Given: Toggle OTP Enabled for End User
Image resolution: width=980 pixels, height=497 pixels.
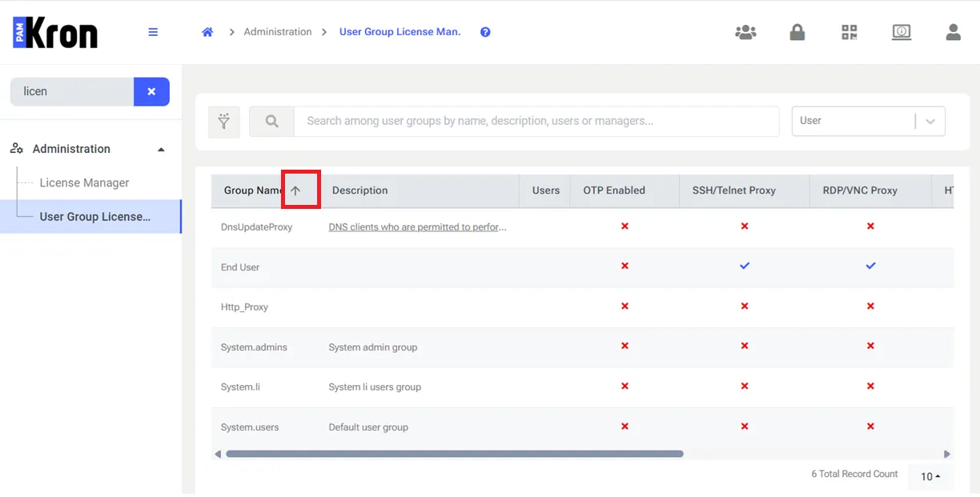Looking at the screenshot, I should click(x=625, y=267).
